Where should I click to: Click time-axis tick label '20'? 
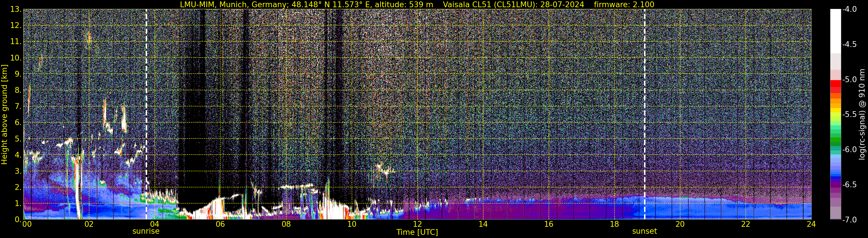(x=680, y=224)
